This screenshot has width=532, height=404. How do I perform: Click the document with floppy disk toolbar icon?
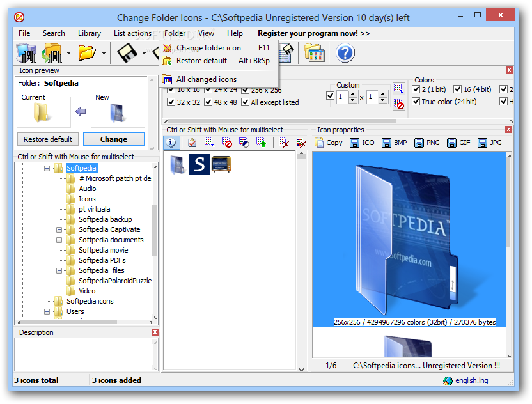(286, 53)
